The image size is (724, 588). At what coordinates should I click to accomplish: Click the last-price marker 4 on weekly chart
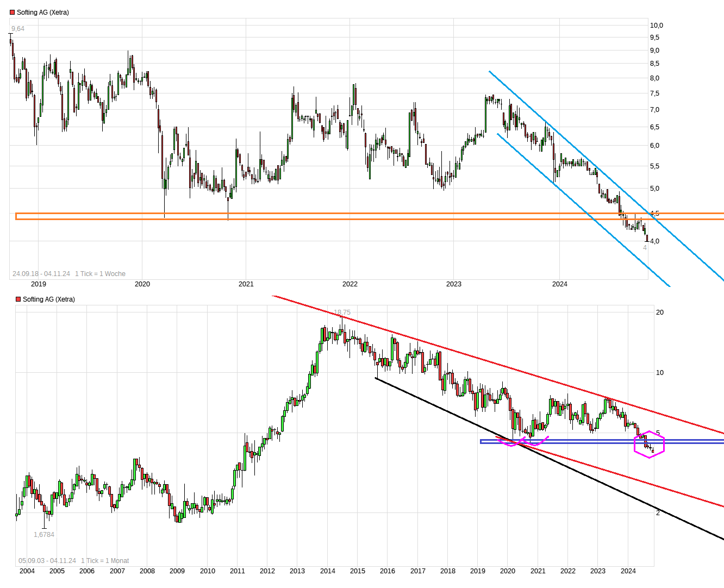[x=645, y=248]
